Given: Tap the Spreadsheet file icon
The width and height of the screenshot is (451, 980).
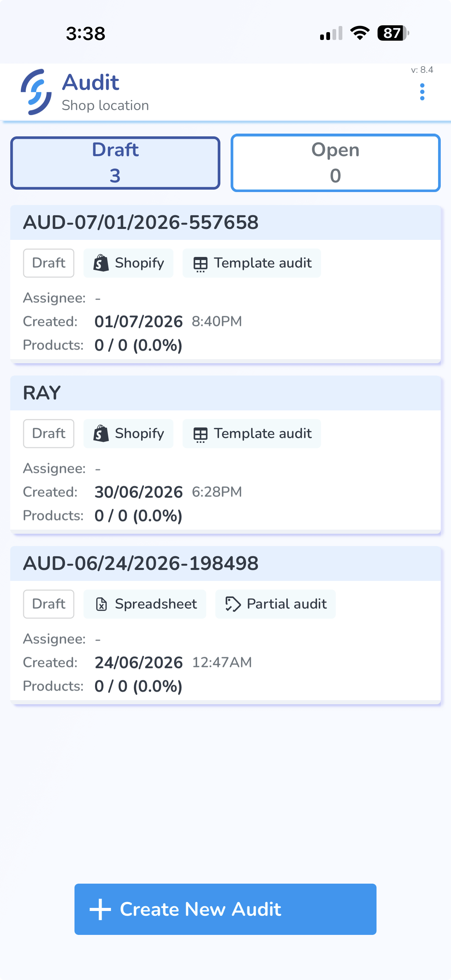Looking at the screenshot, I should pyautogui.click(x=101, y=604).
